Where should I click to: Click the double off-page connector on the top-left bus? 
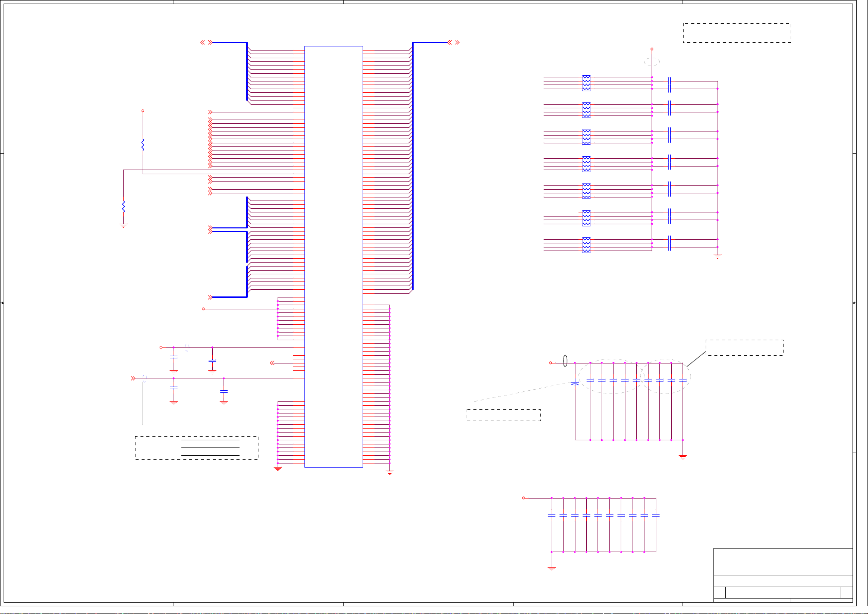(x=207, y=42)
